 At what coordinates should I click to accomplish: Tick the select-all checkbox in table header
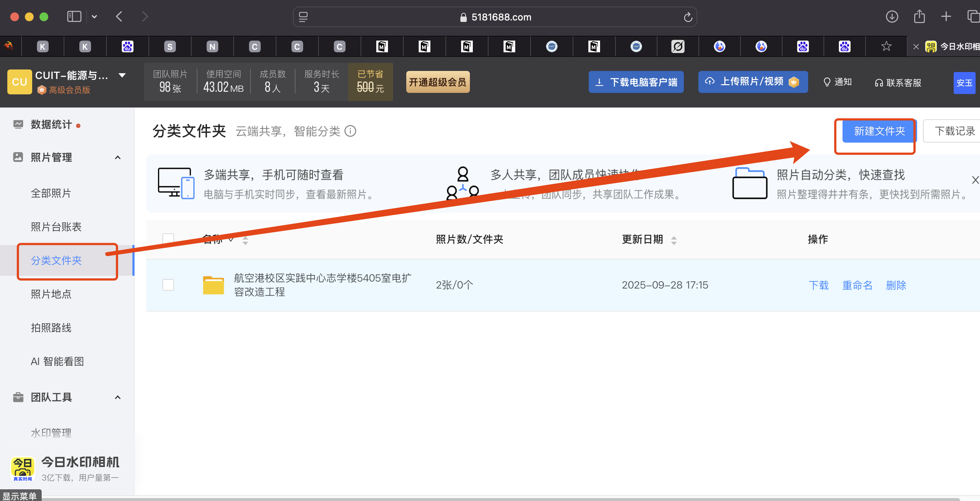click(x=168, y=239)
